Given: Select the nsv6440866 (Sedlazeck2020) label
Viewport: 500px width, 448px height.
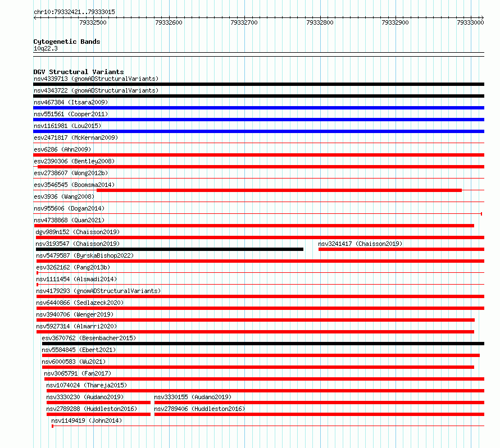Looking at the screenshot, I should (80, 303).
